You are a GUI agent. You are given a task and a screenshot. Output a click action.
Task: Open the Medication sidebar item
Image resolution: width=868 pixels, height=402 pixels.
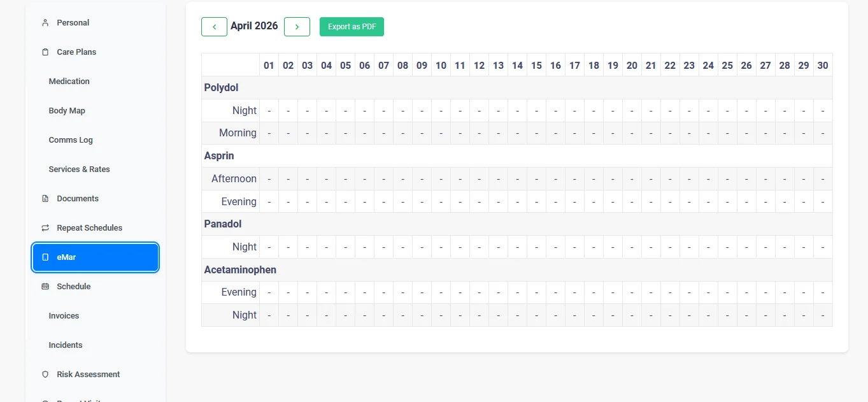69,82
